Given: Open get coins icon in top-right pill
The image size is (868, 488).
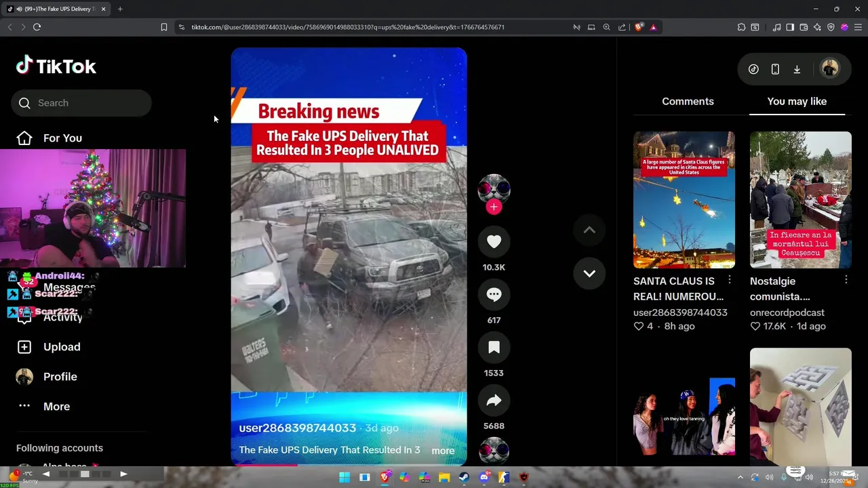Looking at the screenshot, I should (753, 69).
